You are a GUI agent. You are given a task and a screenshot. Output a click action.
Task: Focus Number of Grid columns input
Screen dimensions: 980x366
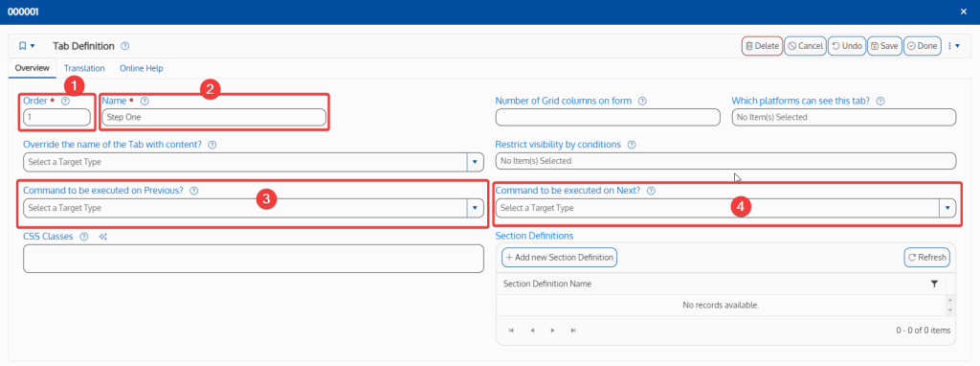click(x=608, y=117)
